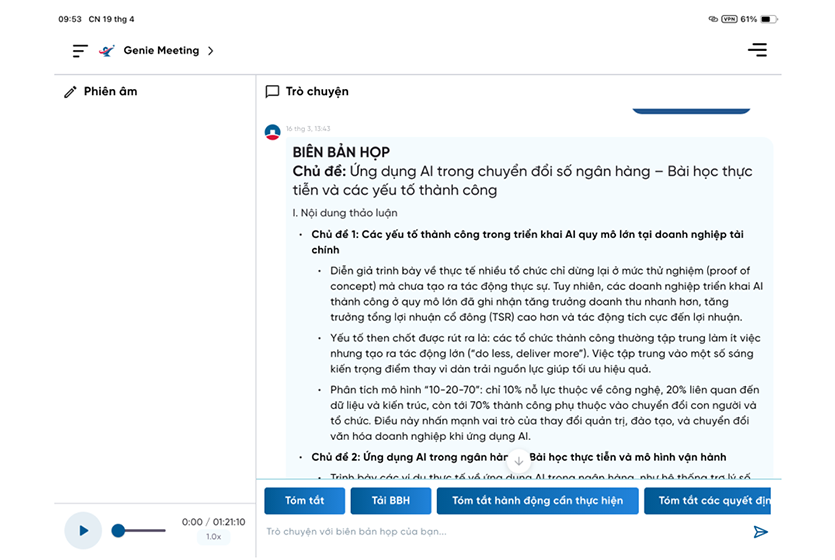
Task: Click the Chủ đề 2 bold heading
Action: [519, 457]
